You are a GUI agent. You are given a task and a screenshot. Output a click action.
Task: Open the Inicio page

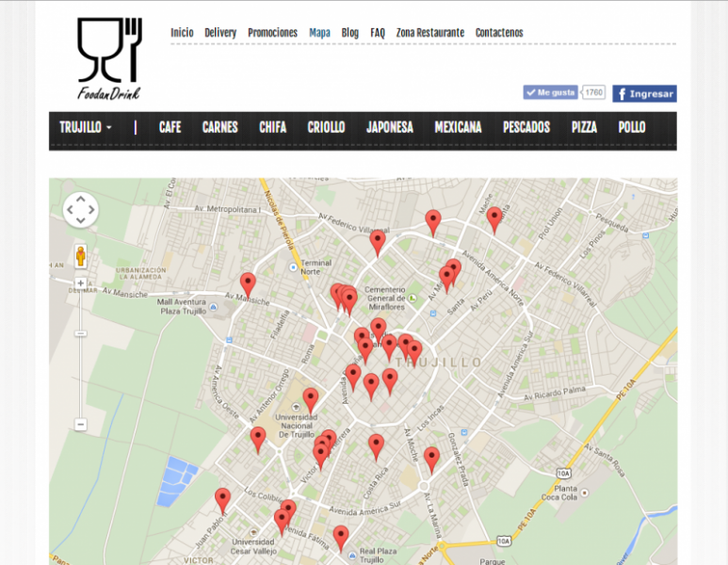click(x=182, y=33)
